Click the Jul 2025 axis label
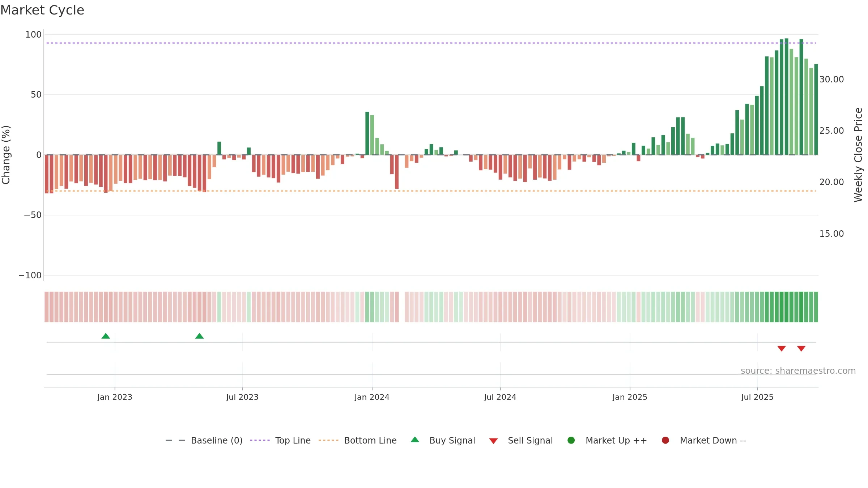868x488 pixels. [757, 397]
